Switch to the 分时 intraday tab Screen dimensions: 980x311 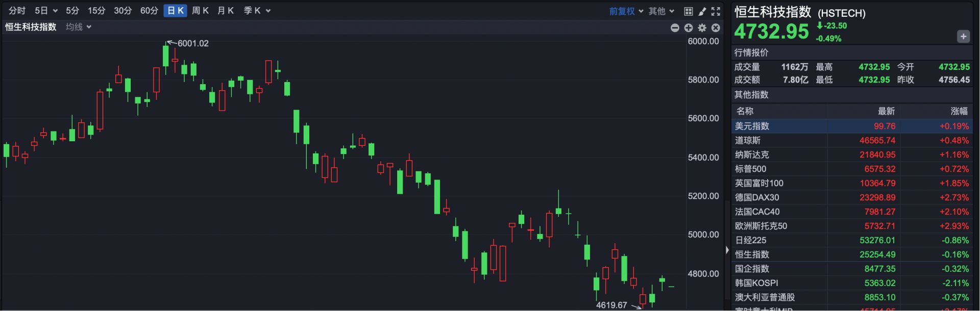coord(17,11)
